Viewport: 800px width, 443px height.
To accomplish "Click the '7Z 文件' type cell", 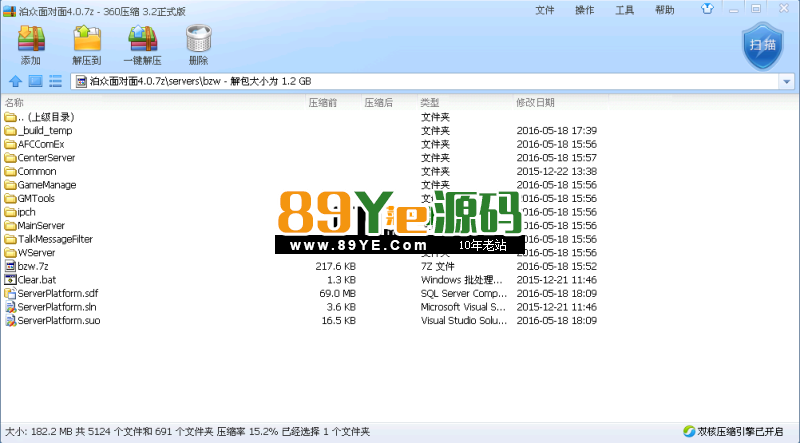I will 437,266.
